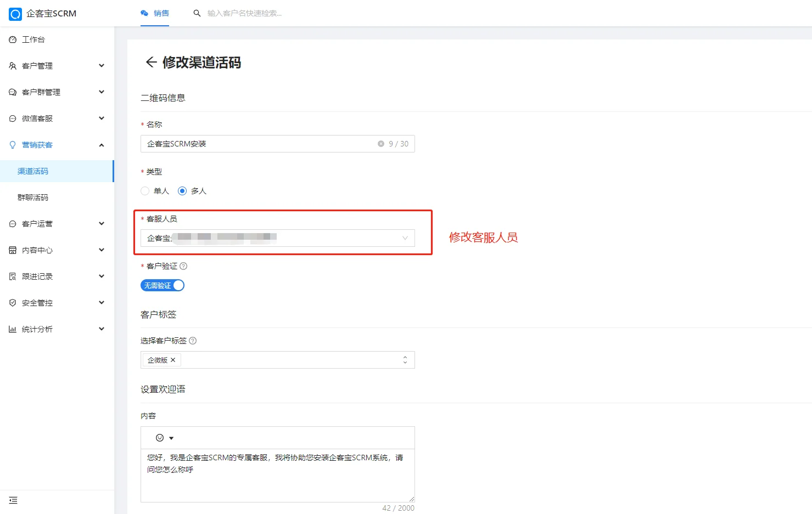The height and width of the screenshot is (514, 812).
Task: Click the 企客宝SCRM brand title
Action: [x=52, y=14]
